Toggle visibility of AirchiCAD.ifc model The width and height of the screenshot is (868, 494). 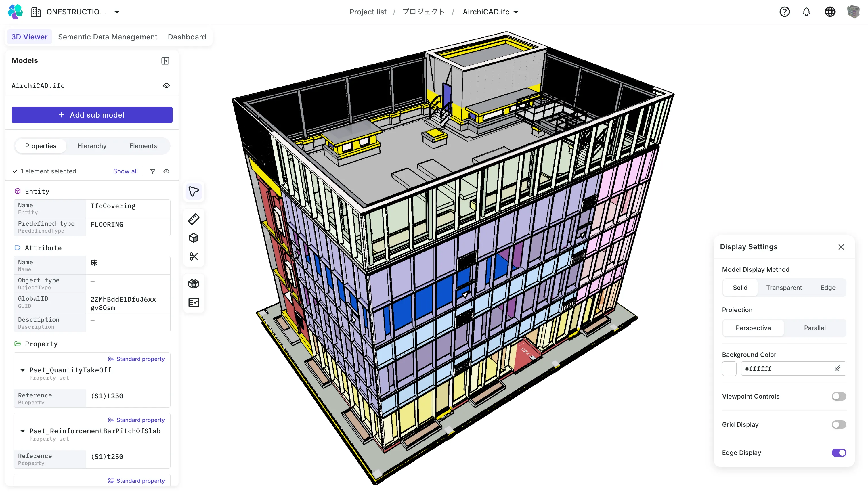point(166,85)
